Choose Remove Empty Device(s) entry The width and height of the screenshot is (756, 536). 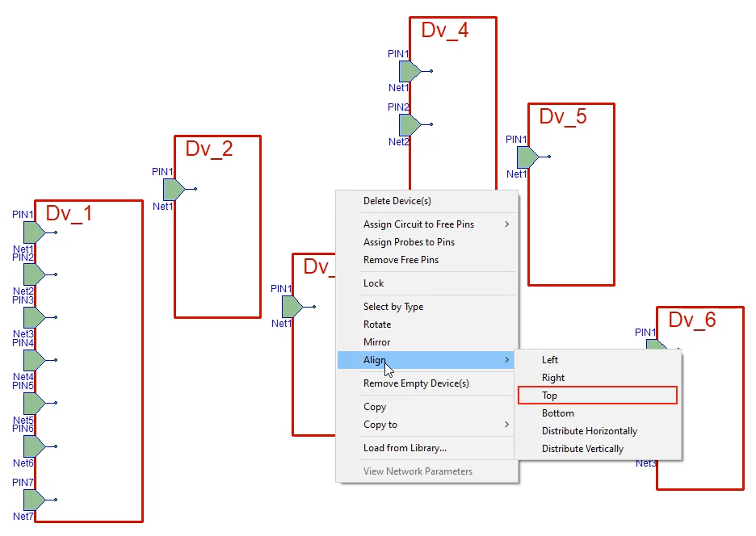click(x=416, y=383)
